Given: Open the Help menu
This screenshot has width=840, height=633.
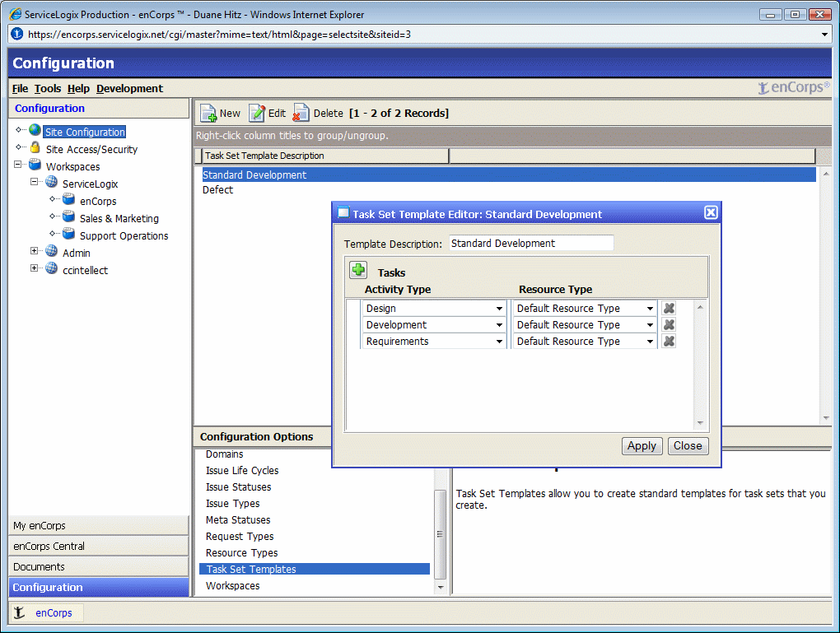Looking at the screenshot, I should coord(78,88).
